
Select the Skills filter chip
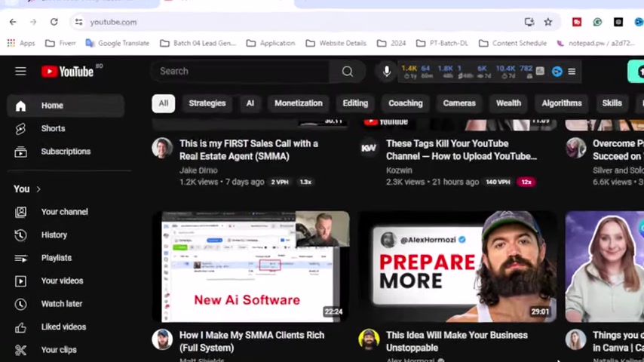612,103
